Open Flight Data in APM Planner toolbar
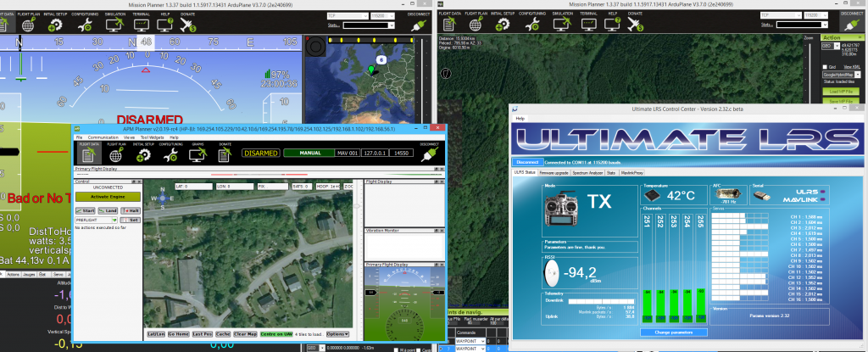 point(88,153)
